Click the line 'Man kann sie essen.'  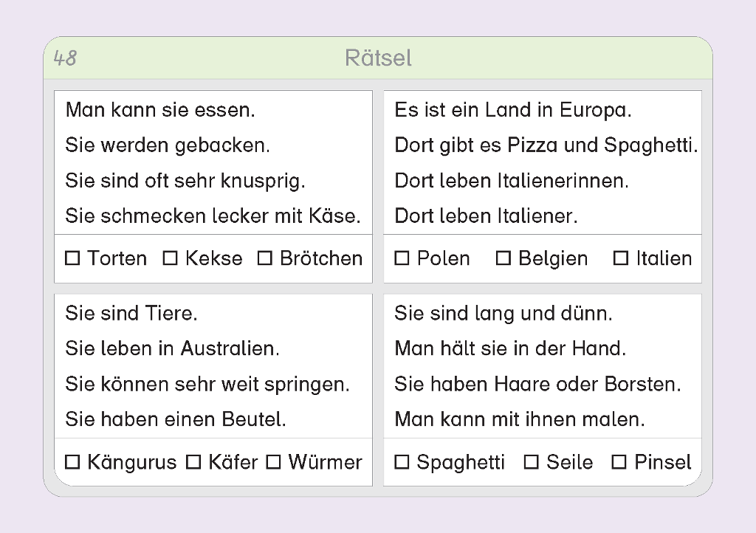point(160,110)
